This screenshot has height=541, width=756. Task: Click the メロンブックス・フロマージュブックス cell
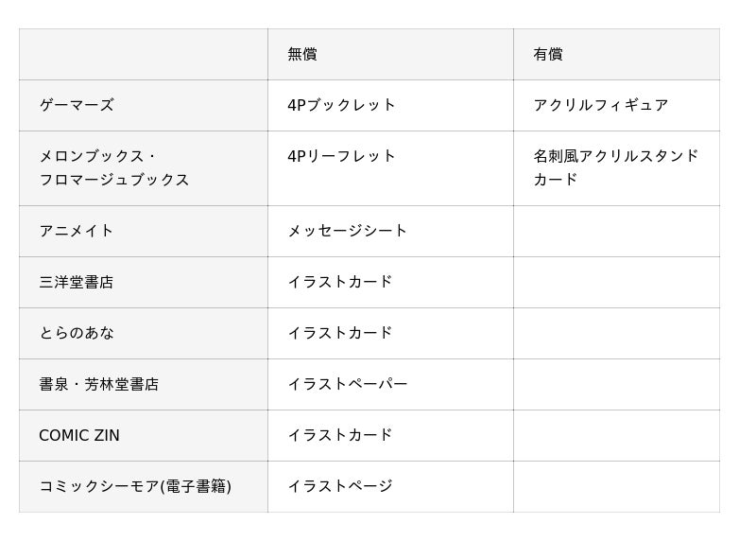point(114,167)
